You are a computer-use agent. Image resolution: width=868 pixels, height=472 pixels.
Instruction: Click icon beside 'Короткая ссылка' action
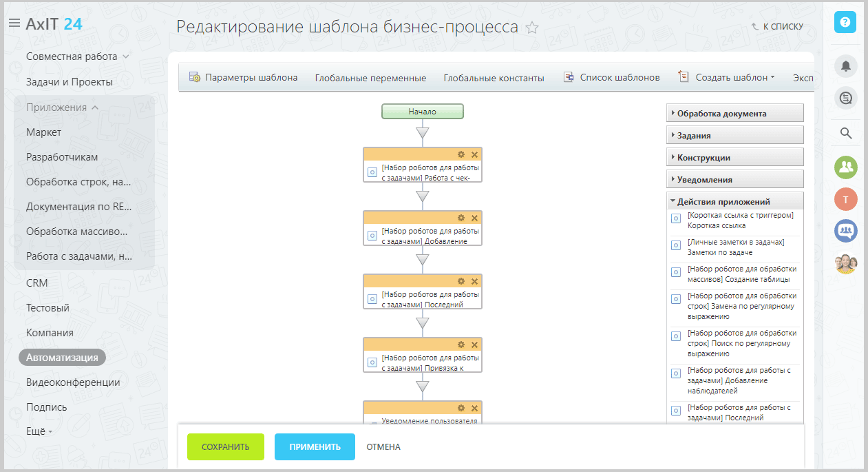coord(676,220)
